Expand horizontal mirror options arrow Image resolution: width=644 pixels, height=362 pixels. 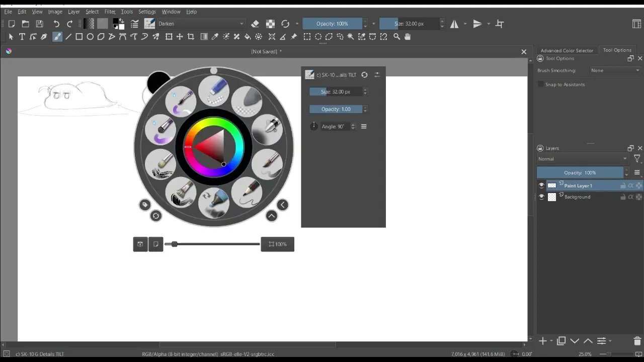click(x=465, y=24)
